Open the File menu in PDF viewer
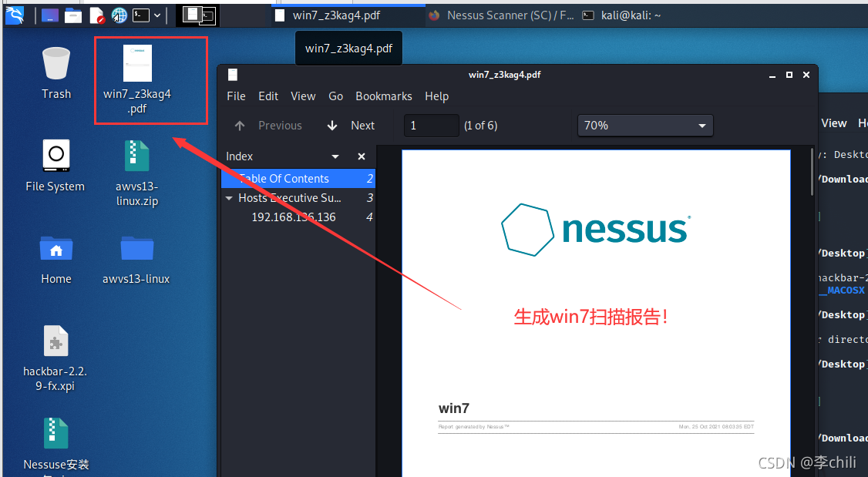Screen dimensions: 868x477 click(x=236, y=96)
